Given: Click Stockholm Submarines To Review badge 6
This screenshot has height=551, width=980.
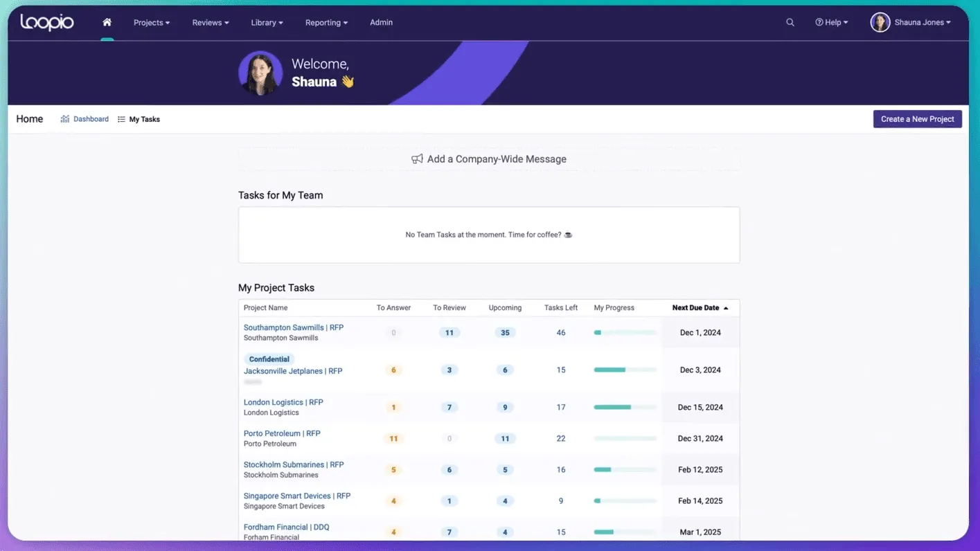Looking at the screenshot, I should point(449,470).
